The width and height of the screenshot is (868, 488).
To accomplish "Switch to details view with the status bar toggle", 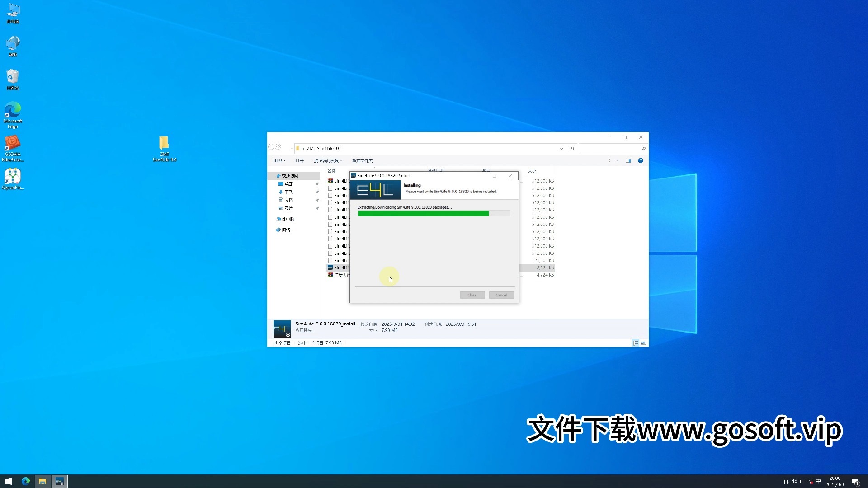I will pyautogui.click(x=635, y=343).
